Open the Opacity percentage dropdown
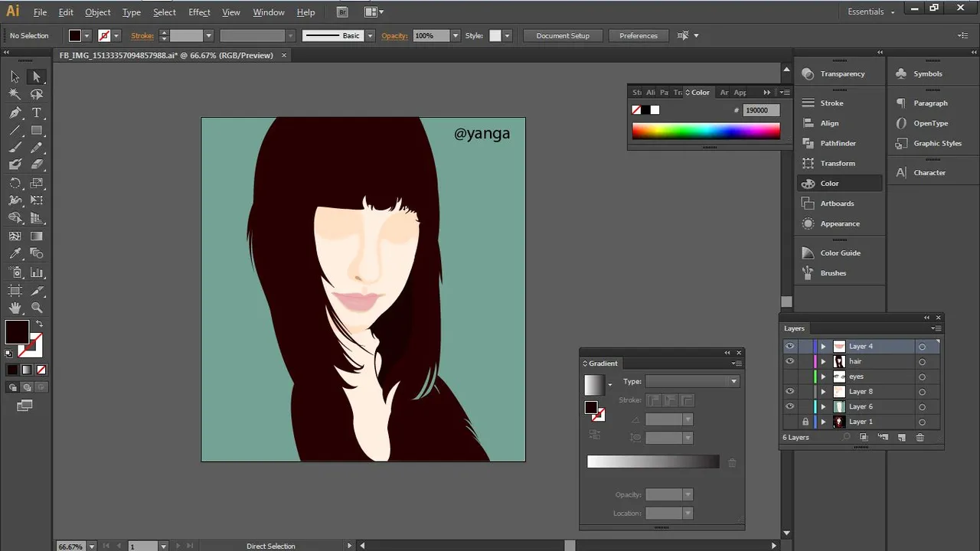This screenshot has width=980, height=551. 456,36
